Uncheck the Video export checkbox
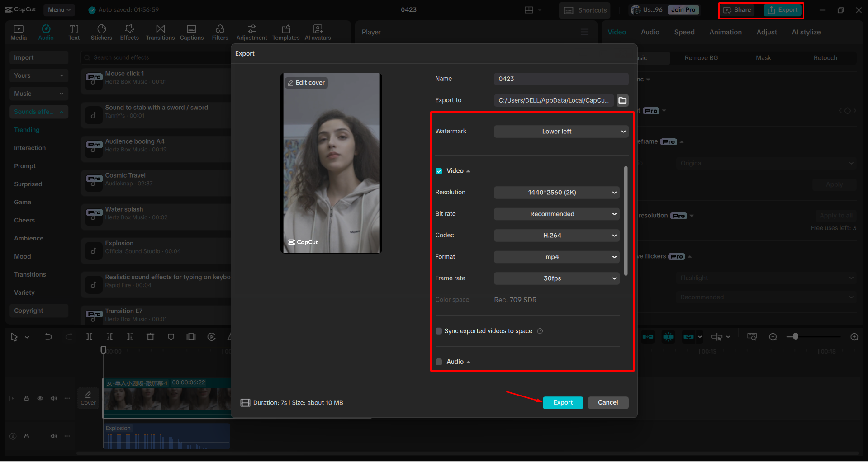The image size is (868, 462). 438,171
